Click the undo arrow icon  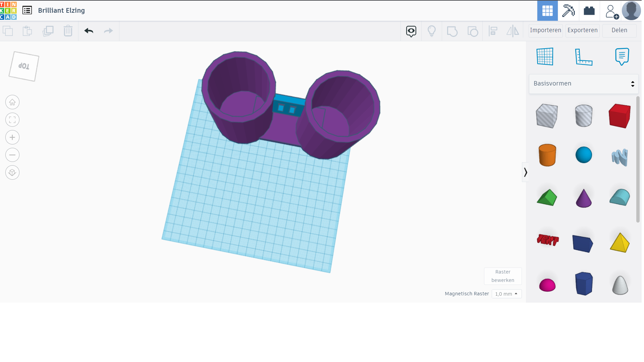coord(89,31)
